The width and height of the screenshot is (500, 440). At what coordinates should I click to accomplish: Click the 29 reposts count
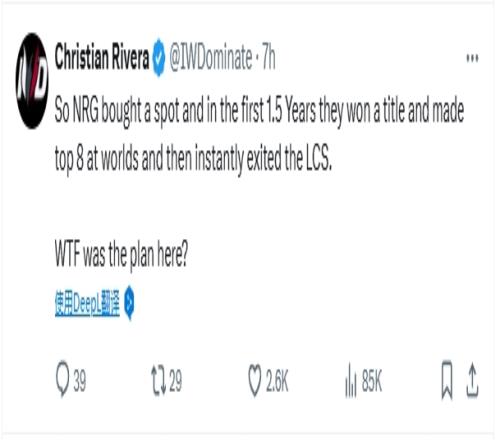pyautogui.click(x=175, y=381)
